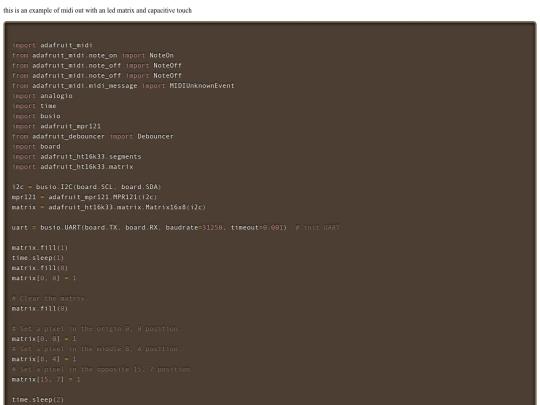This screenshot has height=405, width=540.
Task: Select the 'from adafruit_midi.note_on import NoteOn' line
Action: point(93,55)
